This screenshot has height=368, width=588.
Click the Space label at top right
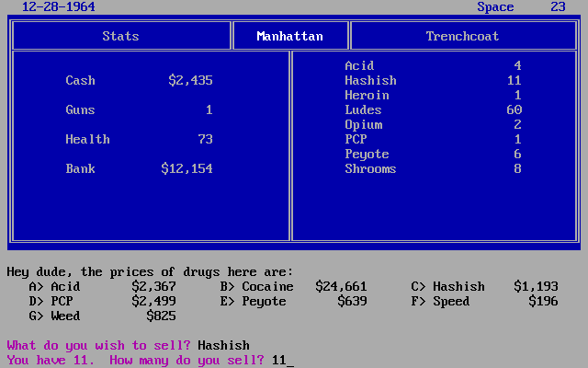[x=495, y=6]
